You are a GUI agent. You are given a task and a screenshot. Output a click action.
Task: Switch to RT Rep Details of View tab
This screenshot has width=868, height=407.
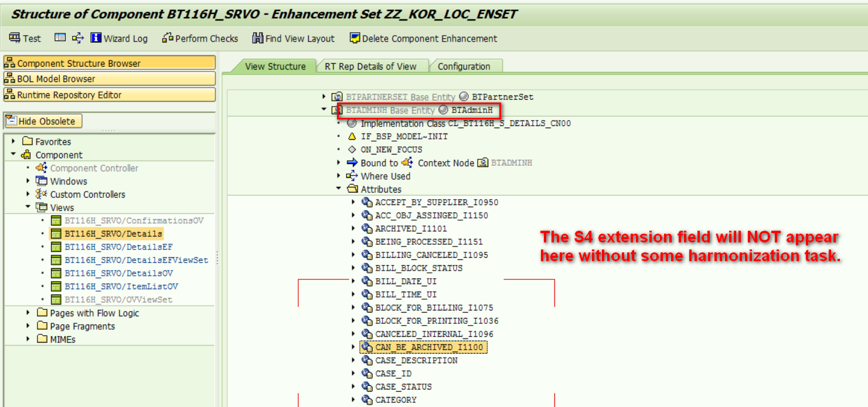pos(372,66)
